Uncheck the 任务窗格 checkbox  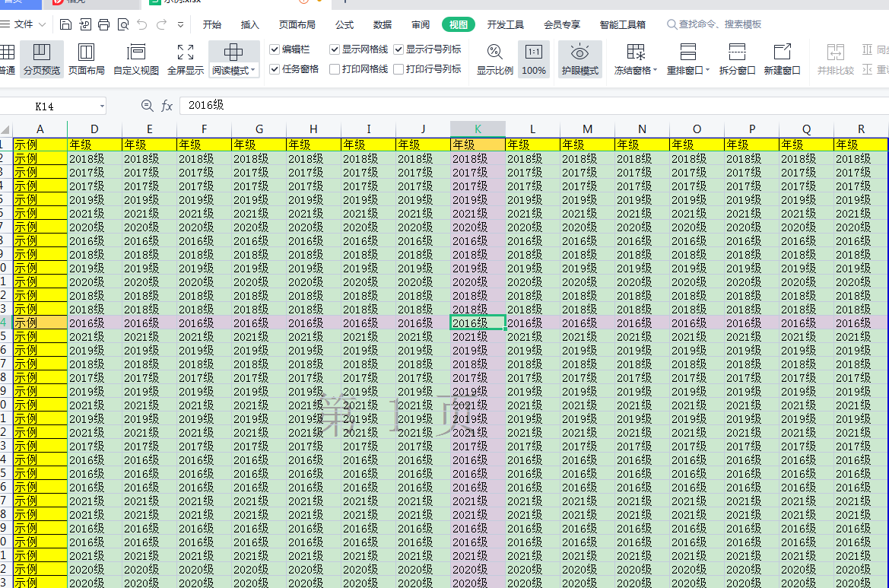coord(275,69)
